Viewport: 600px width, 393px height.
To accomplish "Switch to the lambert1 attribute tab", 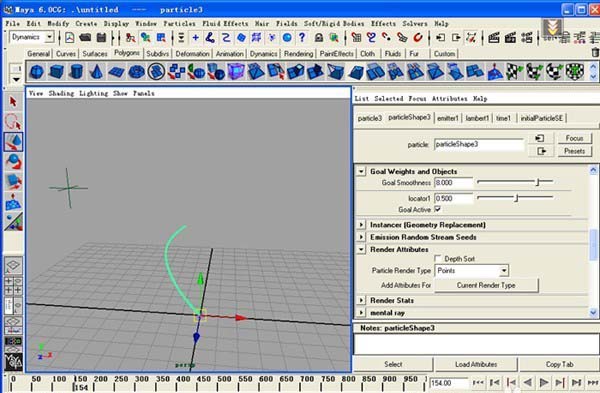I will (477, 118).
